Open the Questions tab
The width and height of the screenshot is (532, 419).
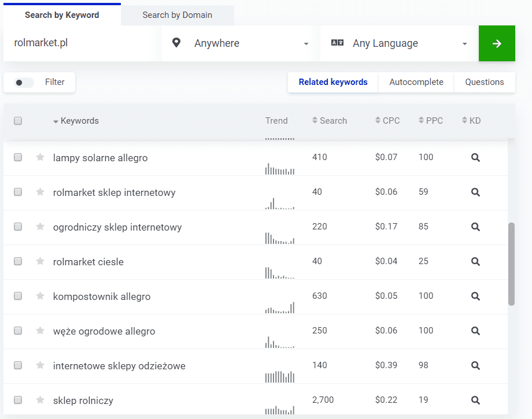pyautogui.click(x=484, y=82)
